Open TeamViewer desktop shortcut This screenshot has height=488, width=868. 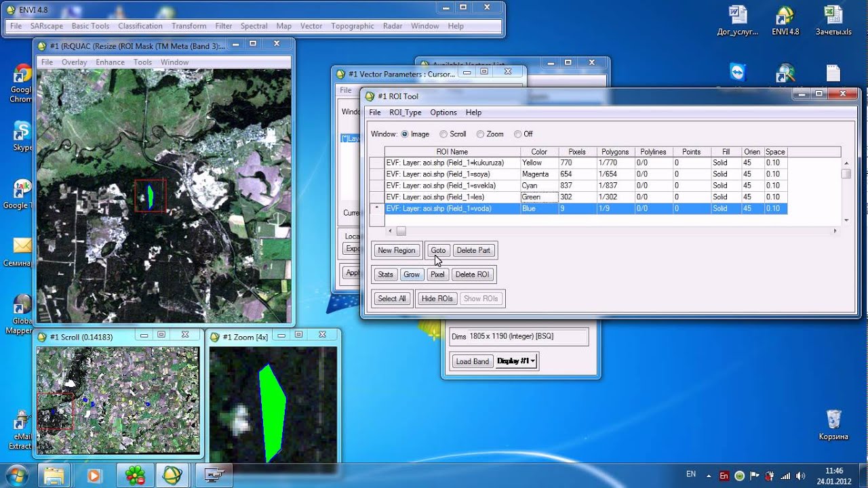pyautogui.click(x=737, y=72)
